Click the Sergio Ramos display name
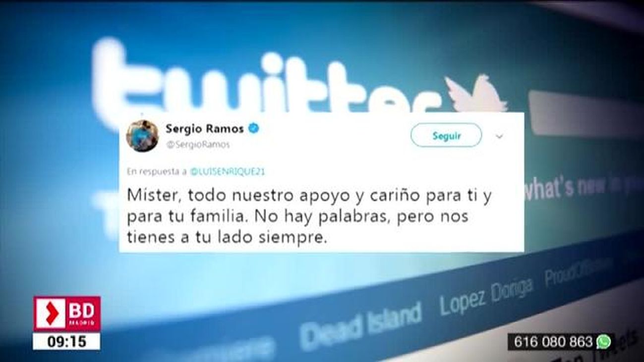Viewport: 644px width, 362px height. pyautogui.click(x=205, y=129)
